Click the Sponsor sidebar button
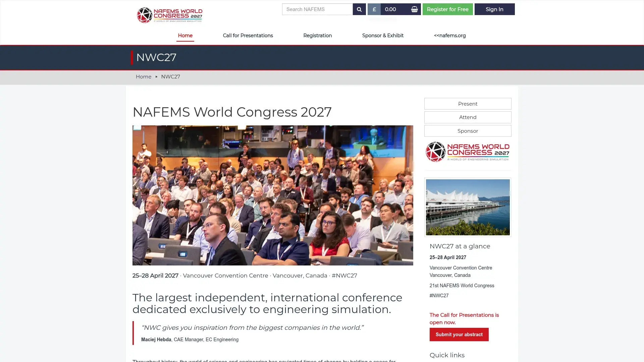 coord(468,131)
